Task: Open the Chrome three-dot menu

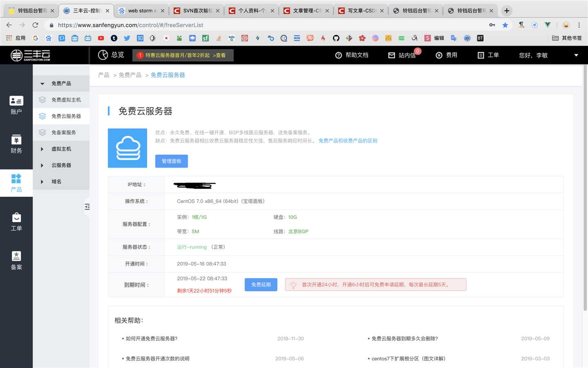Action: coord(579,25)
